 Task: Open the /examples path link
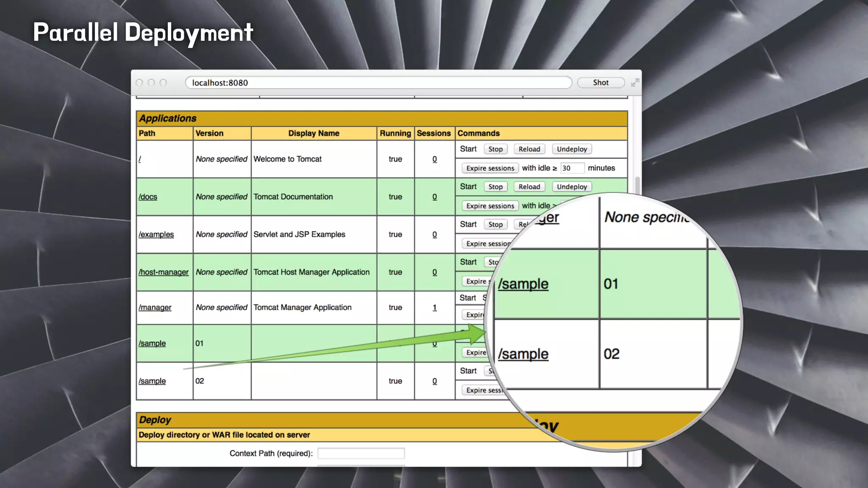click(156, 234)
